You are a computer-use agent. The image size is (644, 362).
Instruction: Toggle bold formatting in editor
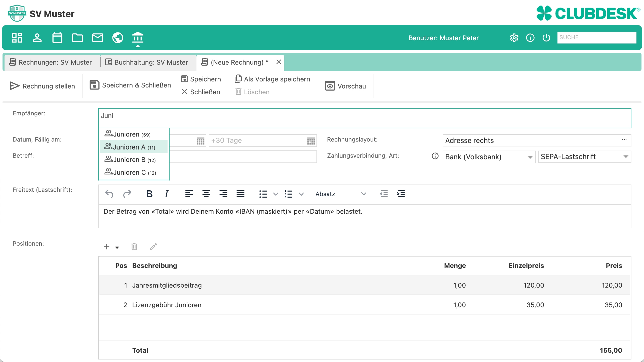[149, 194]
